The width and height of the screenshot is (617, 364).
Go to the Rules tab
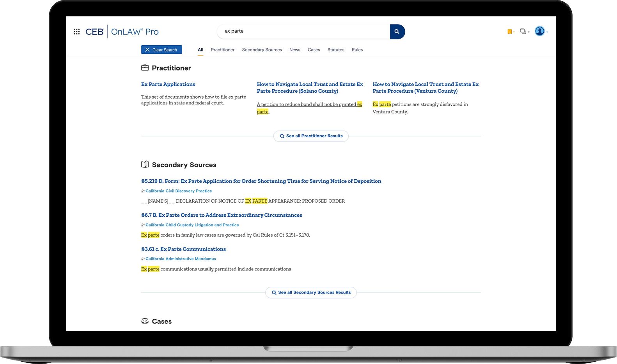[x=357, y=50]
